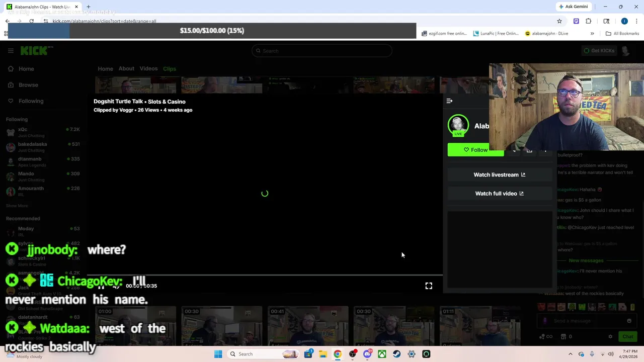Open Chrome three-dot menu
Image resolution: width=644 pixels, height=362 pixels.
click(x=636, y=21)
